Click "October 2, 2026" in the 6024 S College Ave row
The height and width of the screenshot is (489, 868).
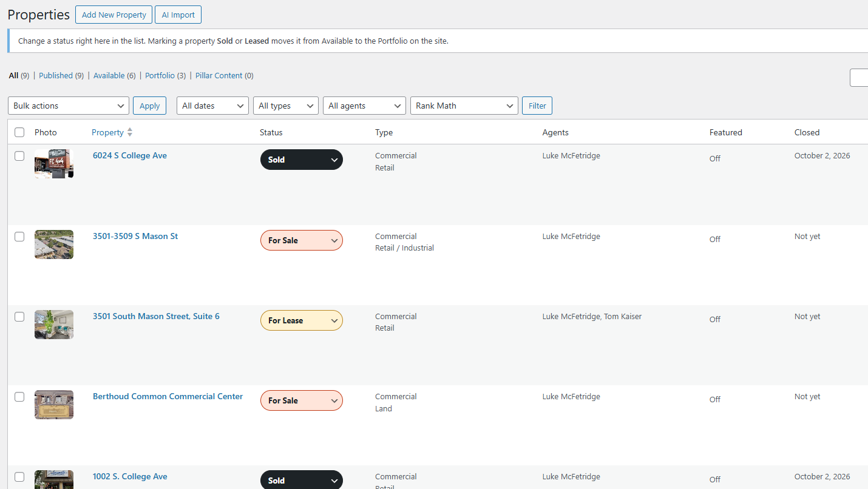[x=822, y=156]
